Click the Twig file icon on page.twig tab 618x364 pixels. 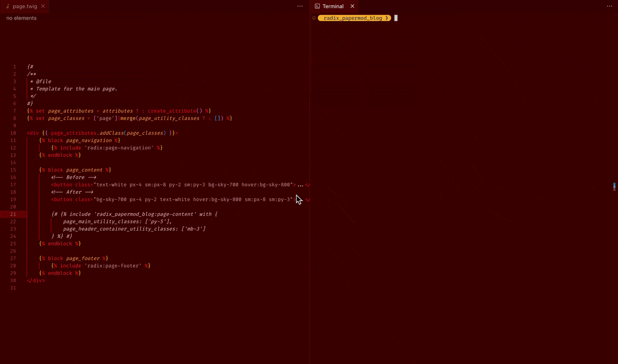pyautogui.click(x=7, y=6)
